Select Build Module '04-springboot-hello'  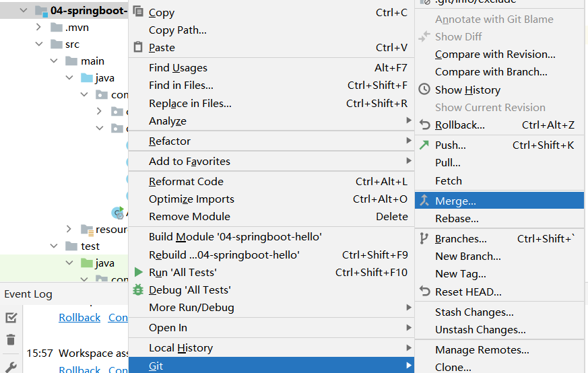(271, 237)
